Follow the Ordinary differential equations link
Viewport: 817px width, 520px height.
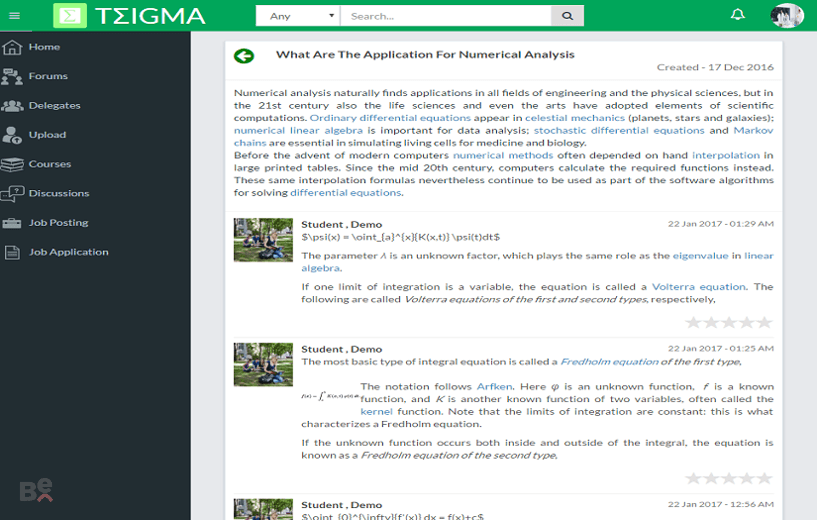(390, 118)
